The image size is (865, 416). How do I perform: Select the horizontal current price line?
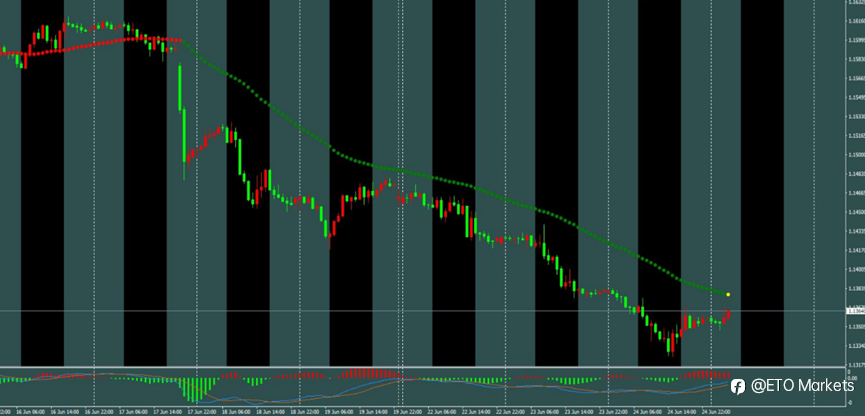(423, 311)
